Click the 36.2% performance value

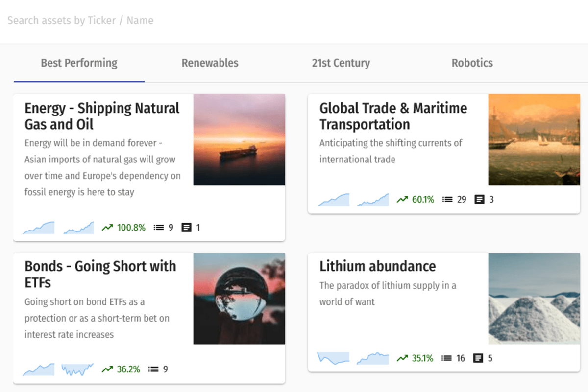point(128,369)
